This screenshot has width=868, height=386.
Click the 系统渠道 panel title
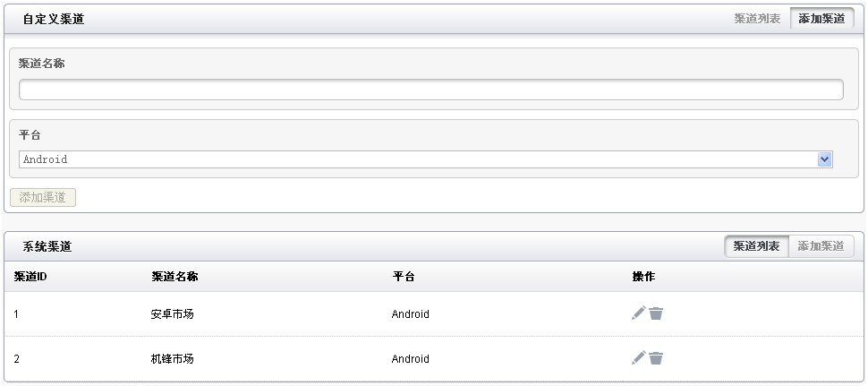[x=47, y=247]
